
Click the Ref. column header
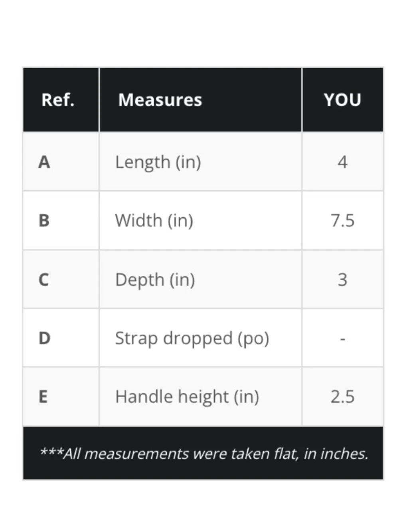coord(58,100)
